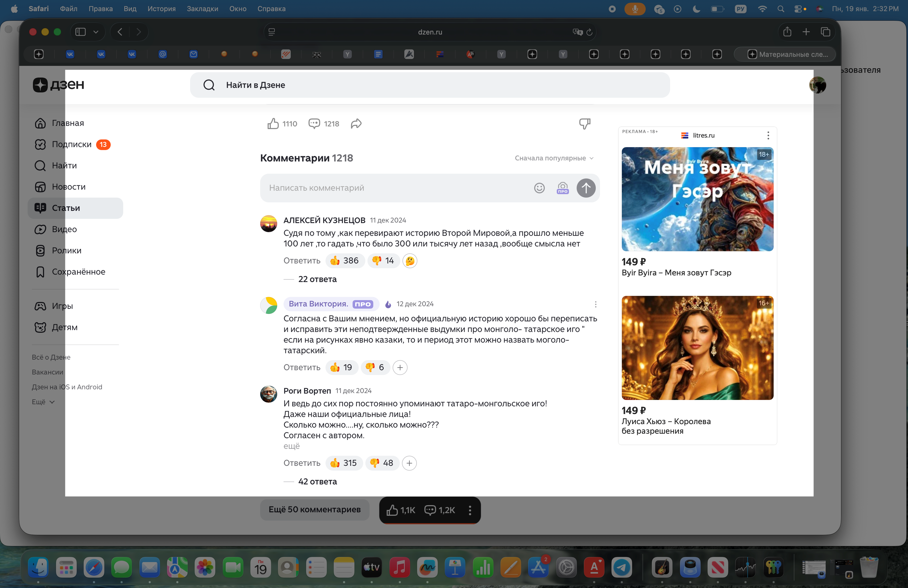The width and height of the screenshot is (908, 588).
Task: Open the Закладки menu in the menu bar
Action: [202, 9]
